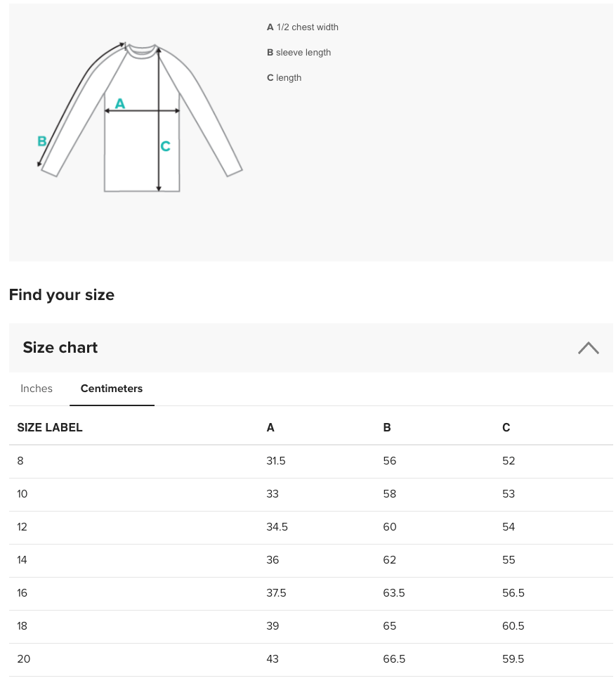Click the teal A label on diagram
The width and height of the screenshot is (616, 683).
(x=120, y=103)
